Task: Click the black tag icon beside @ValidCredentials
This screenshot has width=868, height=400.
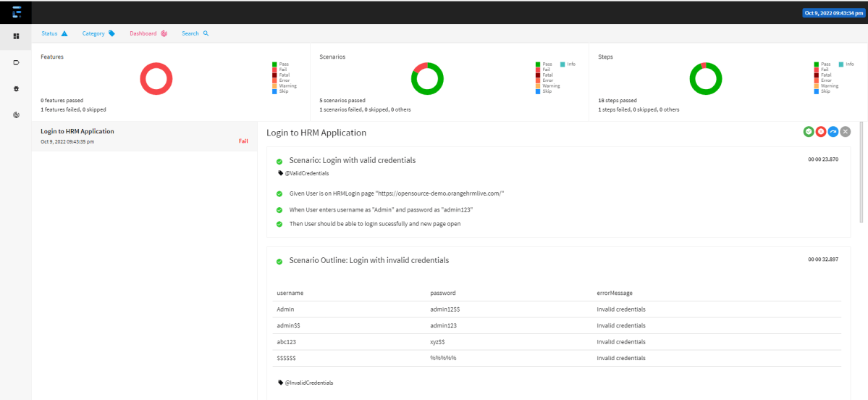Action: point(280,173)
